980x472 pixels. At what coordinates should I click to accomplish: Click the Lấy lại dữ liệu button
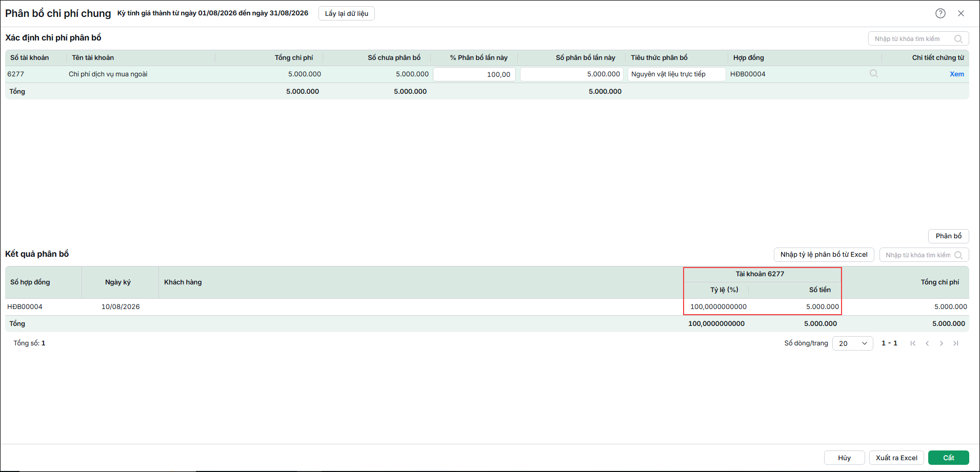[347, 13]
